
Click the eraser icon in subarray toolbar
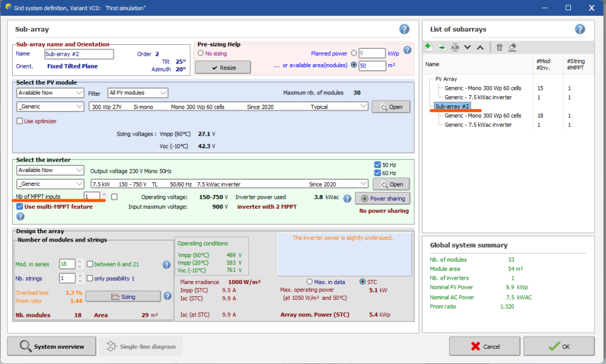[512, 47]
